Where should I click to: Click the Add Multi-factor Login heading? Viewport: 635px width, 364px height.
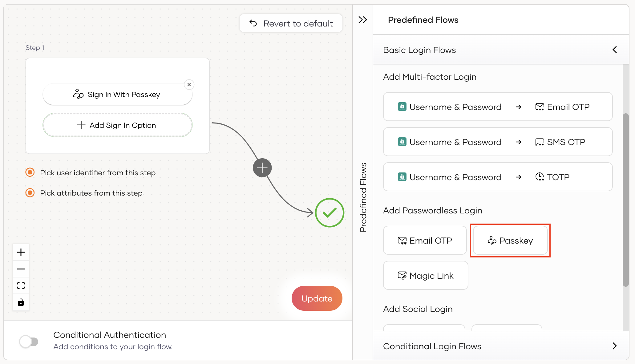click(430, 77)
